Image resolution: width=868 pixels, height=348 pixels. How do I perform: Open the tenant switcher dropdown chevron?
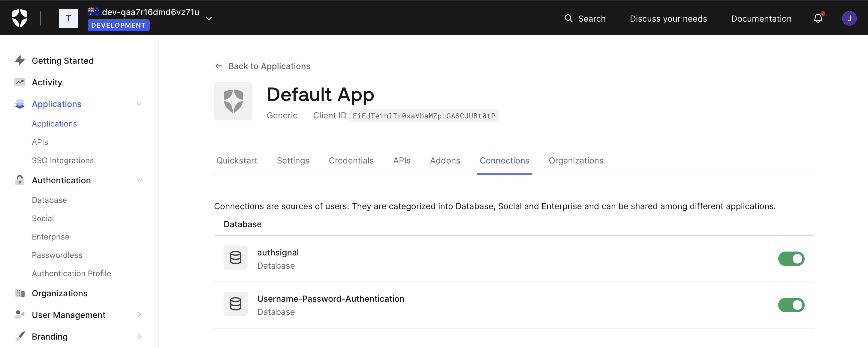pyautogui.click(x=209, y=18)
